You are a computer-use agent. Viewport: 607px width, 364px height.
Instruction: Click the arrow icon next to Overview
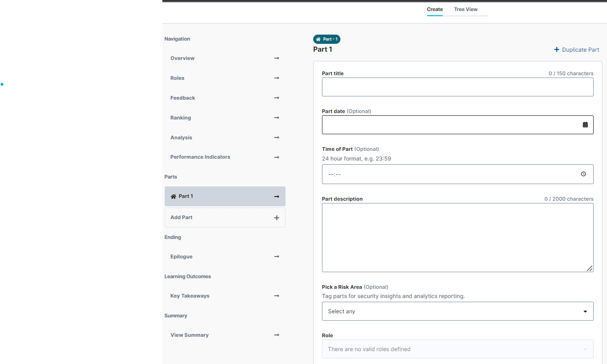point(277,58)
